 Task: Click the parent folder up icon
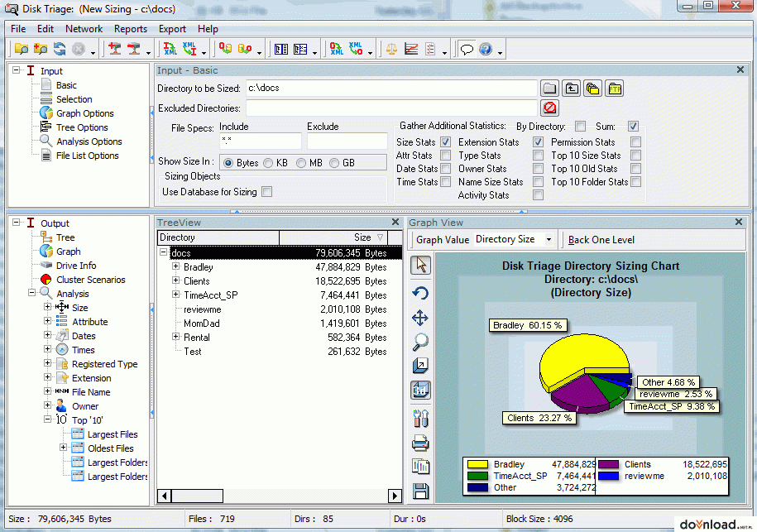pyautogui.click(x=571, y=89)
